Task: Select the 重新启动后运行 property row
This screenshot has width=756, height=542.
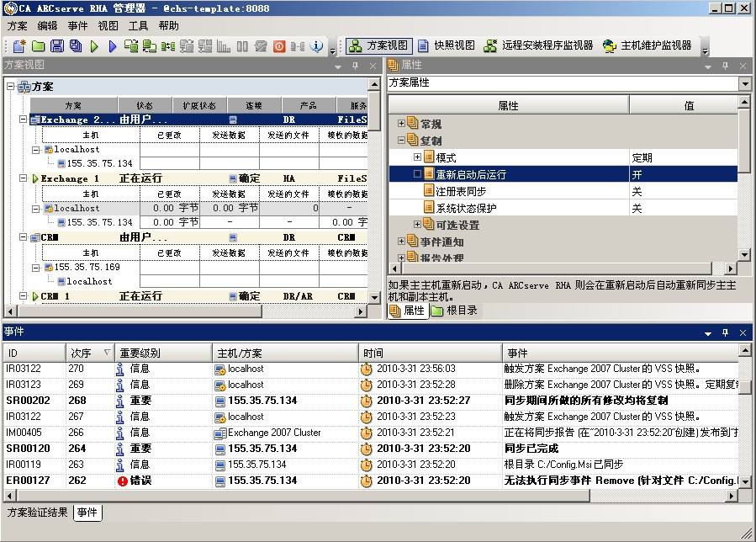Action: (563, 174)
